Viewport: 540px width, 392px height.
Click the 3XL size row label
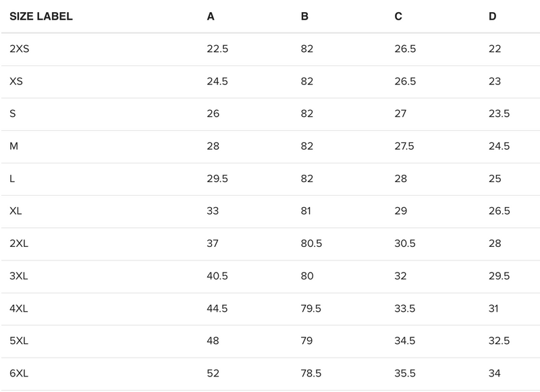pos(19,276)
